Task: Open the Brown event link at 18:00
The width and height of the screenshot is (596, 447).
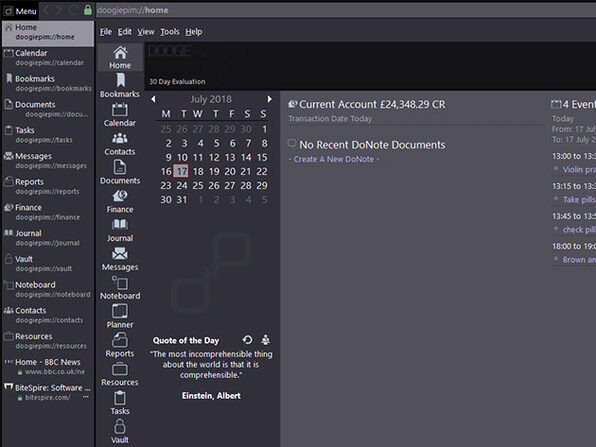Action: pos(579,260)
